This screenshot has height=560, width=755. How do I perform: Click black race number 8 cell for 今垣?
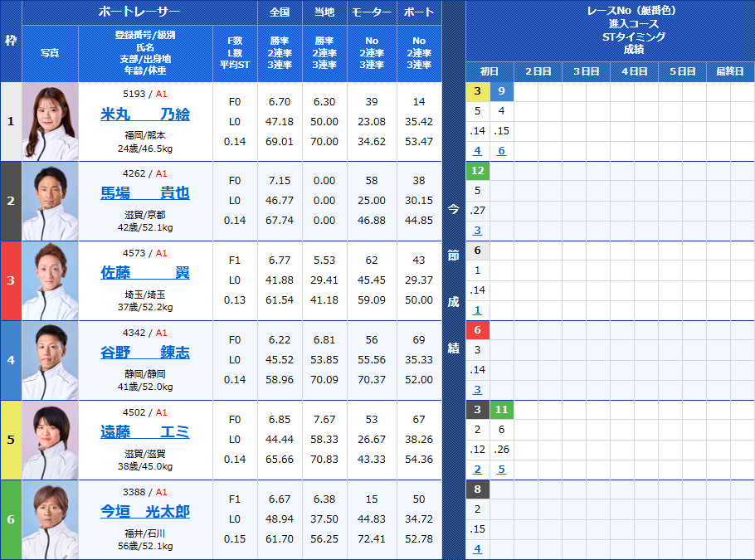[478, 489]
